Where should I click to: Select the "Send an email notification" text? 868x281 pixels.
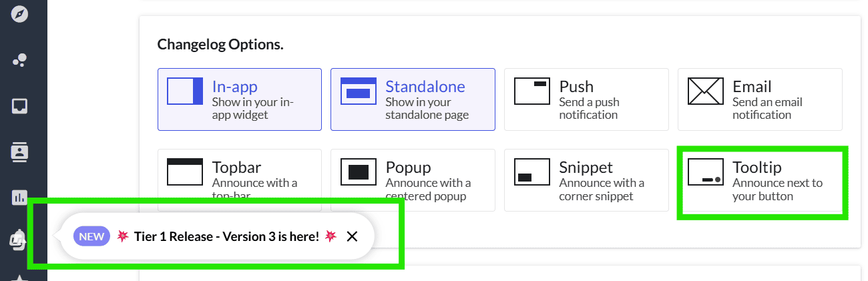767,108
